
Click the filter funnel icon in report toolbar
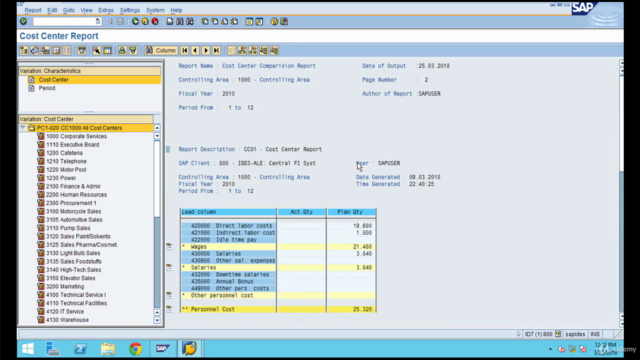(x=133, y=50)
